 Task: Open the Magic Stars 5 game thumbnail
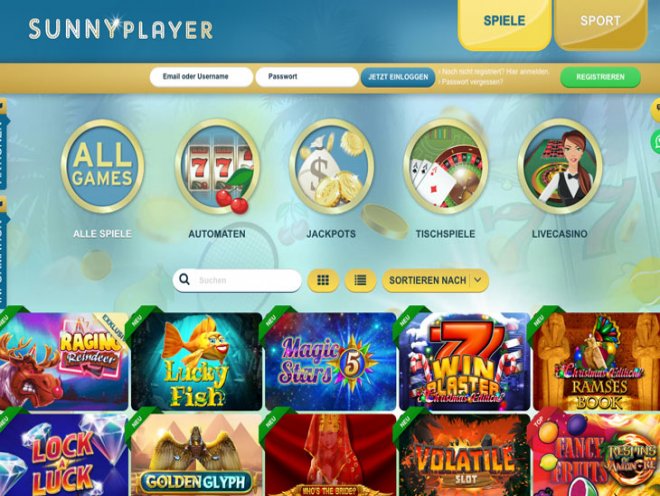331,361
